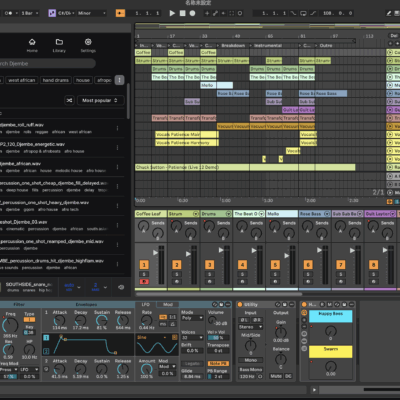Screen dimensions: 400x400
Task: Toggle track 5 activator button
Action: click(275, 265)
